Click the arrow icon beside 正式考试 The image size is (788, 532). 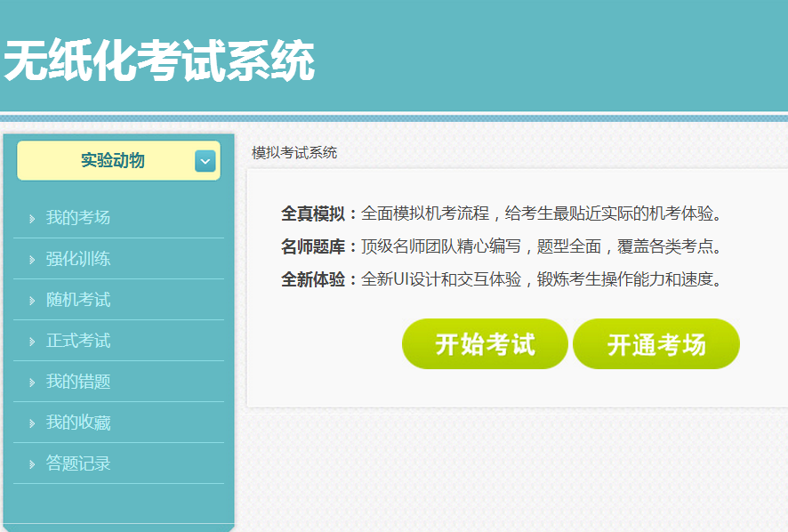pos(32,342)
